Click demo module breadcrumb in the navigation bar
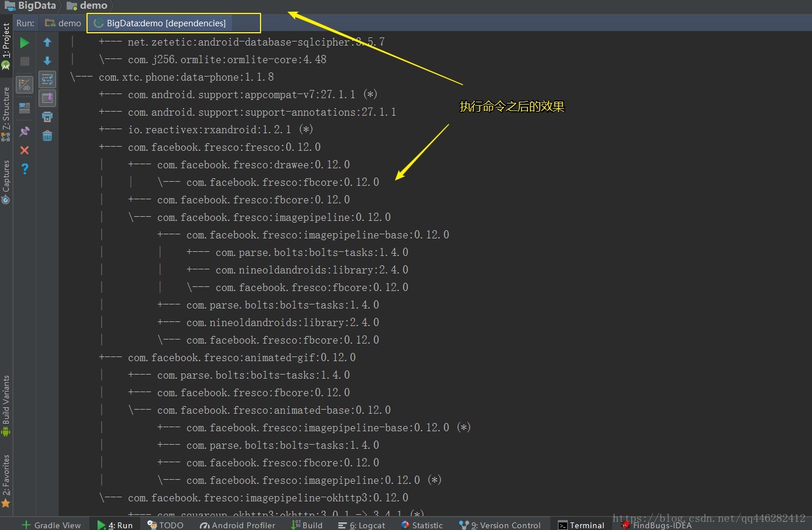This screenshot has width=812, height=530. (87, 6)
